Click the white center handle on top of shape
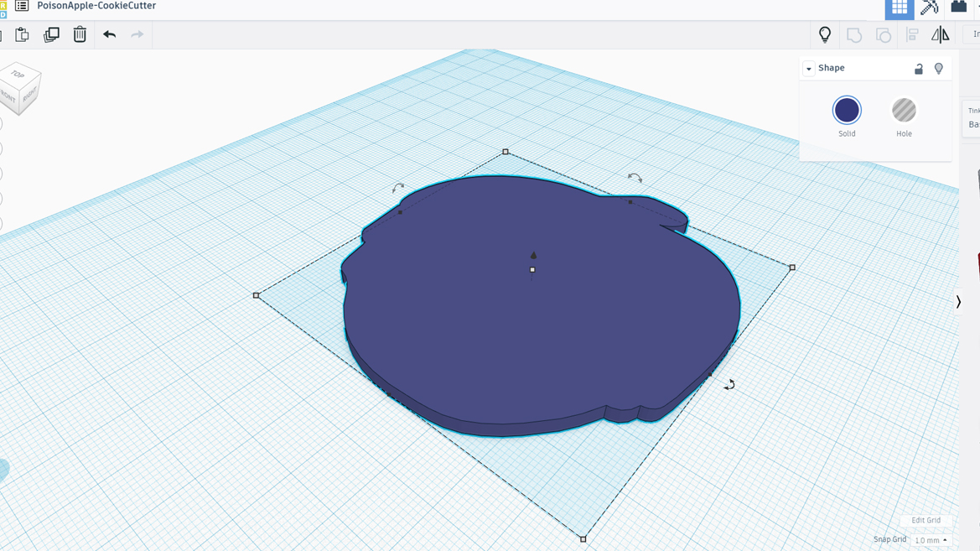Screen dimensions: 980x551 [x=532, y=269]
